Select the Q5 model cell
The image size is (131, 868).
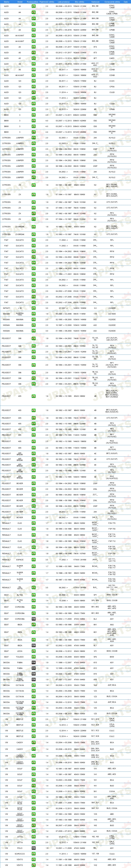[x=20, y=109]
